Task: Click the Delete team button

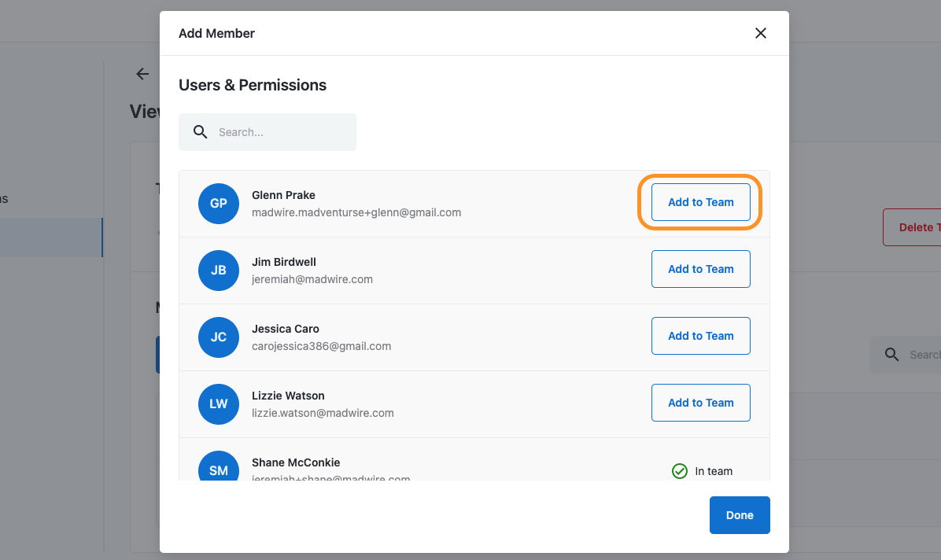Action: pyautogui.click(x=912, y=227)
